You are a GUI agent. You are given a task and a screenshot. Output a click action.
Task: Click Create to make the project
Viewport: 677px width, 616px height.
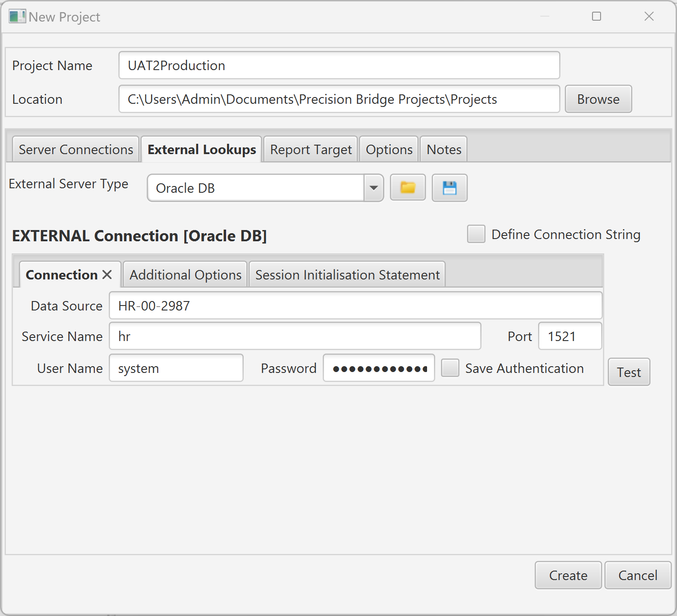click(x=568, y=575)
